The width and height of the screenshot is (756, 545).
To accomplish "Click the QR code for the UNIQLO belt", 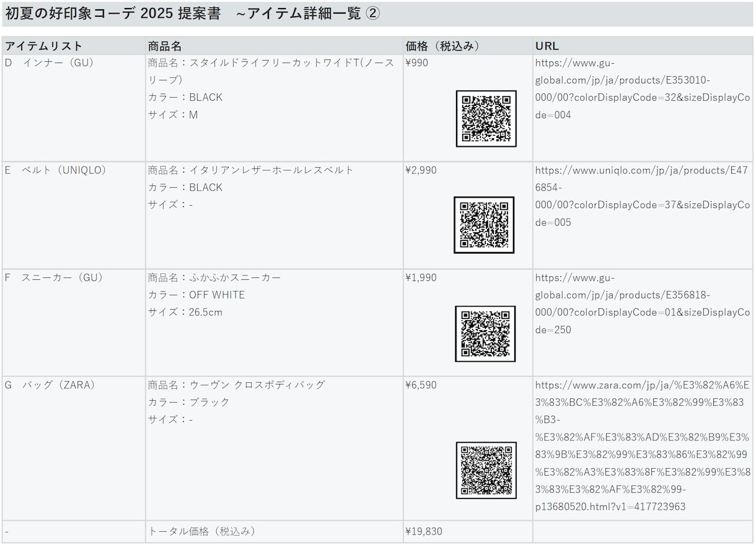I will pos(484,225).
